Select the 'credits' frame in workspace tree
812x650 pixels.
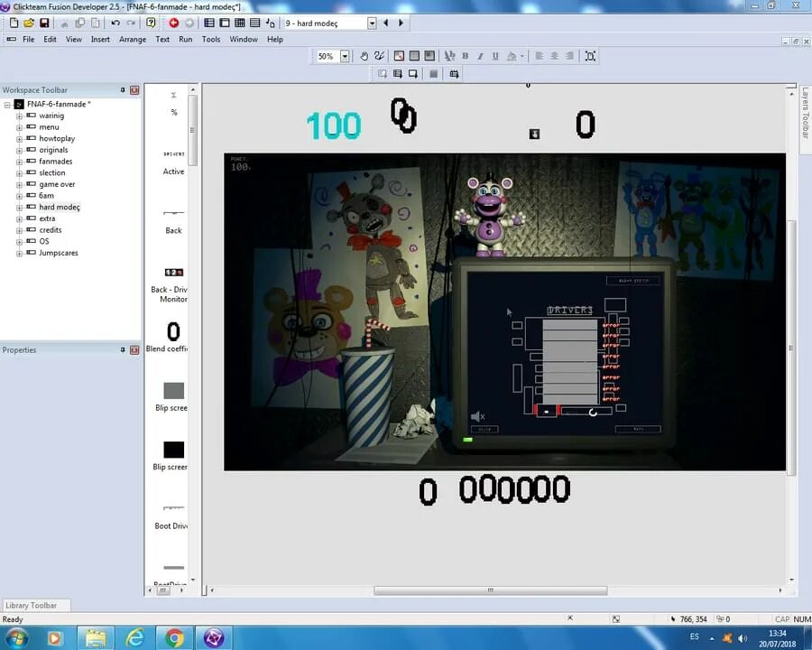51,229
